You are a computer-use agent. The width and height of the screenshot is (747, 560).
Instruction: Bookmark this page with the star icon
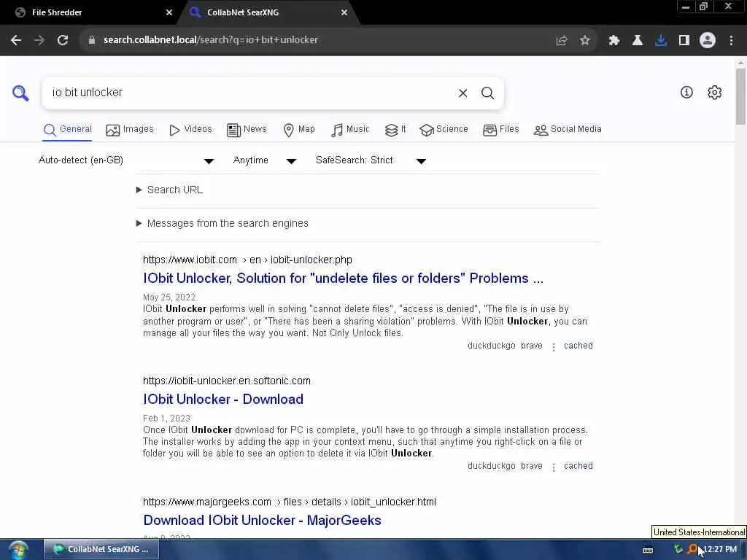tap(585, 41)
